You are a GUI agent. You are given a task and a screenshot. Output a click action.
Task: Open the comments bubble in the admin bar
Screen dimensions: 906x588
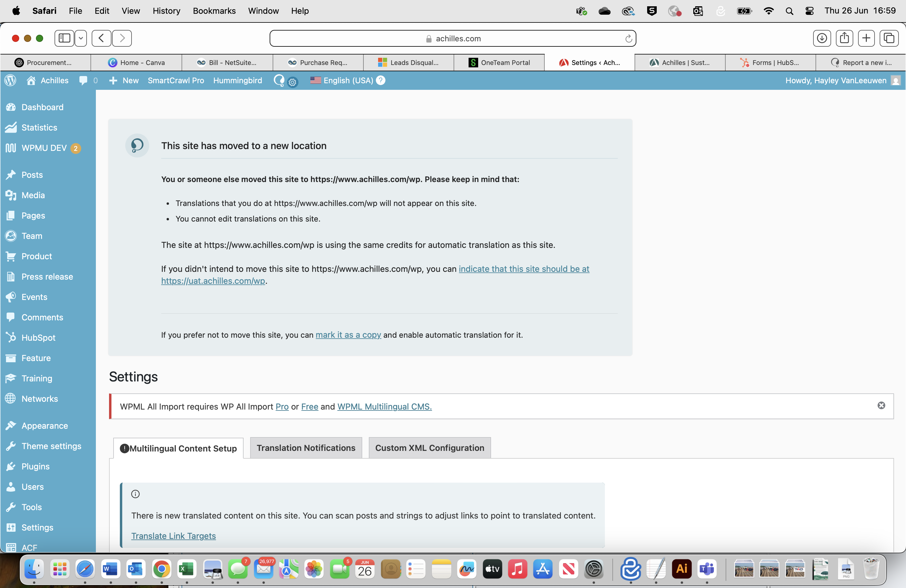88,80
